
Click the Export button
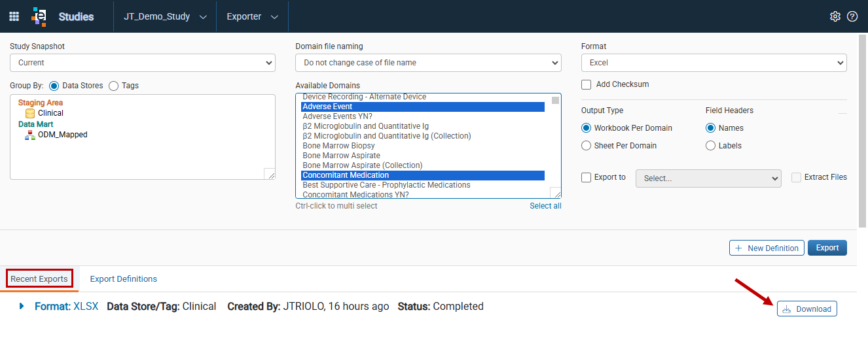pyautogui.click(x=827, y=248)
